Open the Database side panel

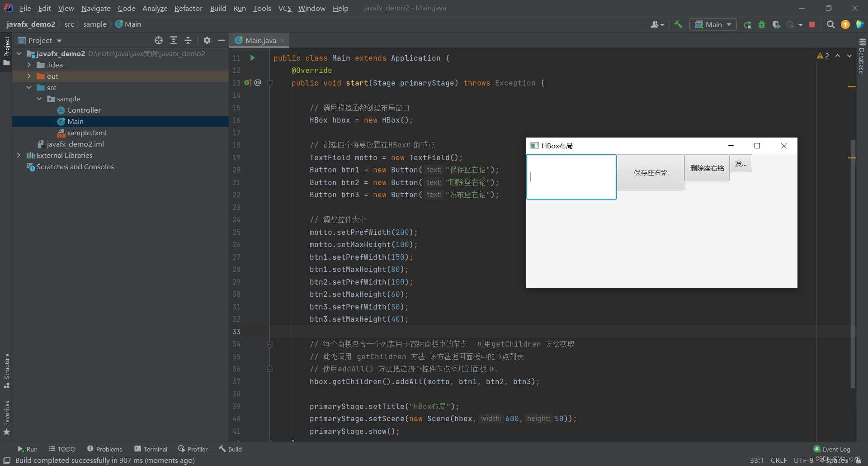pos(862,56)
